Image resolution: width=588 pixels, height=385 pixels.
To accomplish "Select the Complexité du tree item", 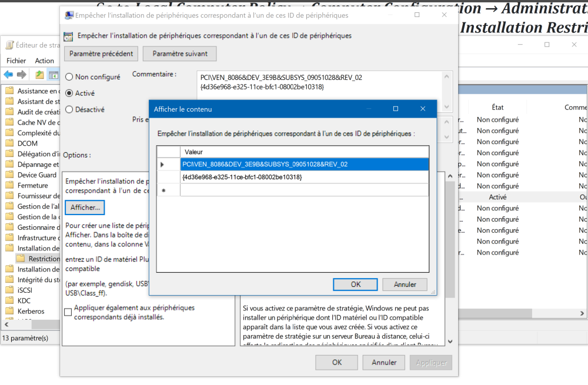I will [39, 133].
